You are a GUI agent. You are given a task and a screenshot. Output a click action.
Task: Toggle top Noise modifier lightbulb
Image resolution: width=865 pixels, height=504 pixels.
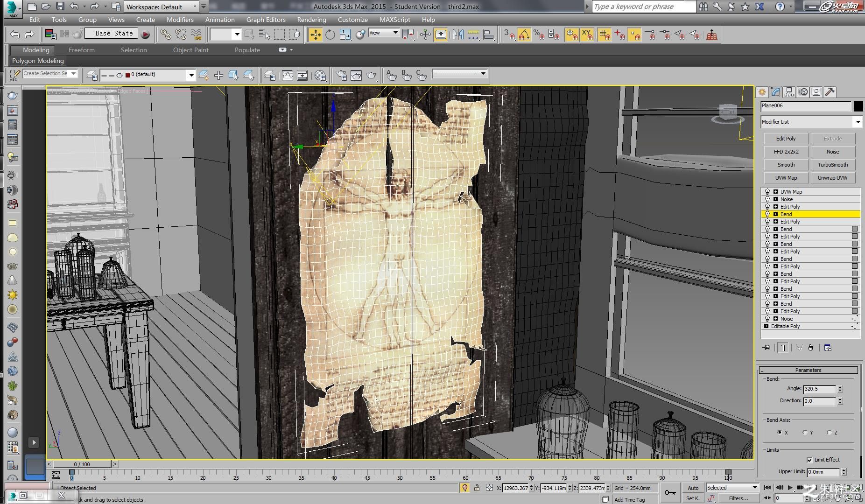767,199
